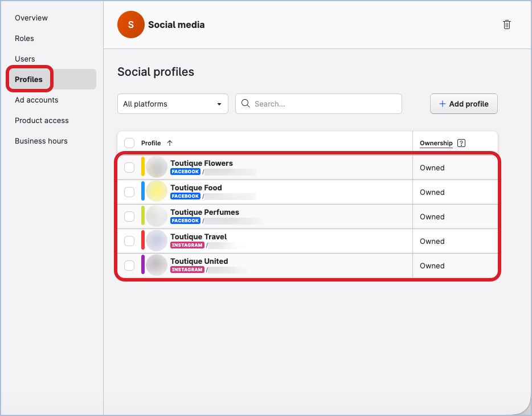The height and width of the screenshot is (416, 532).
Task: Click the Instagram badge under Toutique Travel
Action: pyautogui.click(x=187, y=245)
